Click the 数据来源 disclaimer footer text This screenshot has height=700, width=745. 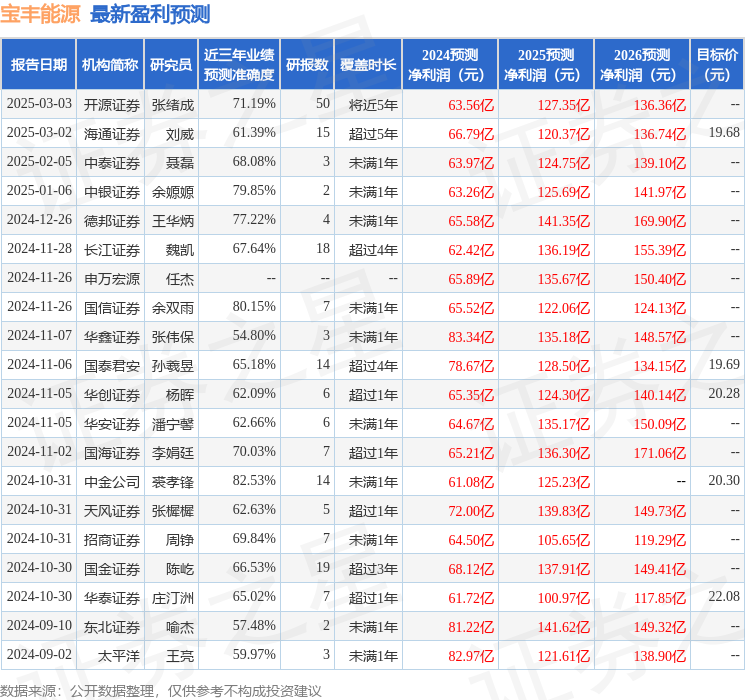161,690
